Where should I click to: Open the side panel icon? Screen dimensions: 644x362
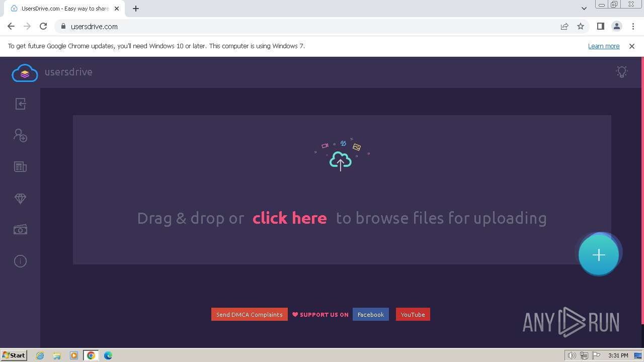(600, 26)
